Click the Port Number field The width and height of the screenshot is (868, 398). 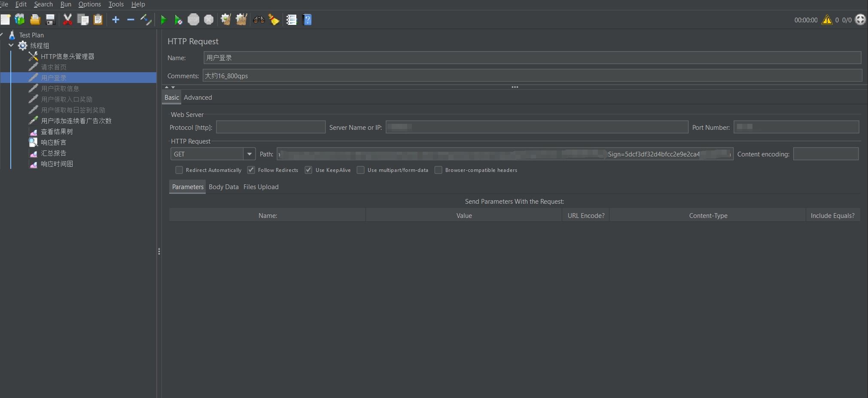(x=796, y=127)
